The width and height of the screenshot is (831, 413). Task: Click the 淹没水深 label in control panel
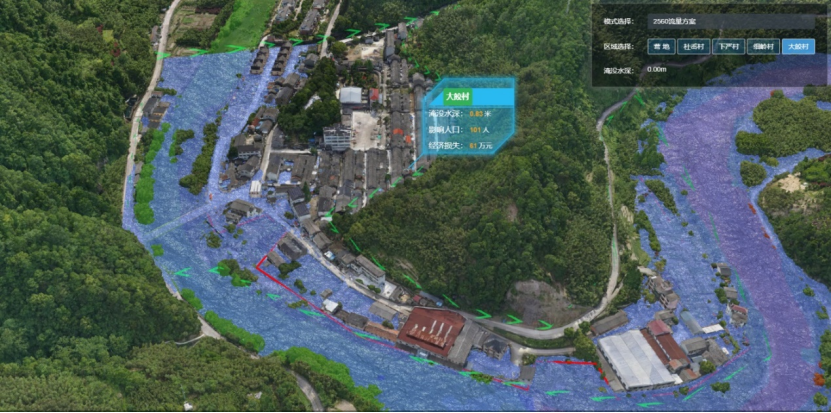pos(620,70)
